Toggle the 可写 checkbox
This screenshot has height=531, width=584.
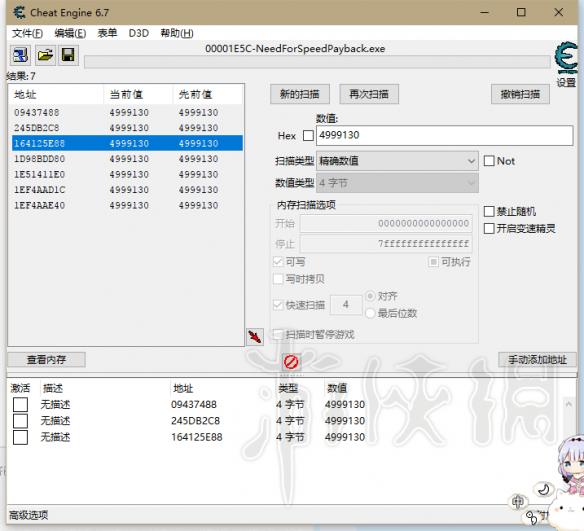(x=278, y=262)
